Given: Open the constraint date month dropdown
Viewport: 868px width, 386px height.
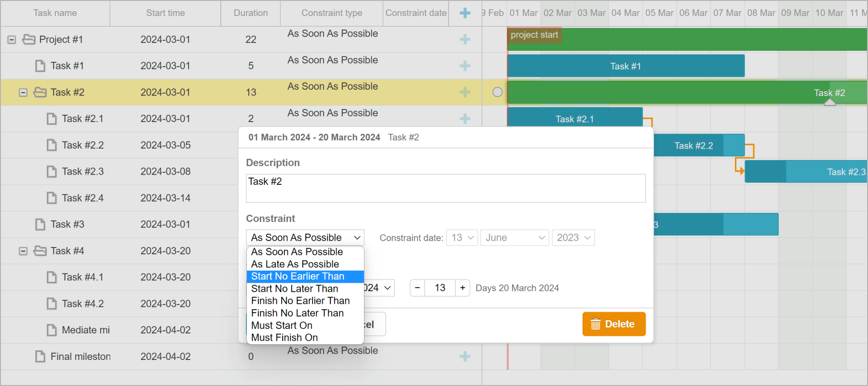Looking at the screenshot, I should 515,238.
